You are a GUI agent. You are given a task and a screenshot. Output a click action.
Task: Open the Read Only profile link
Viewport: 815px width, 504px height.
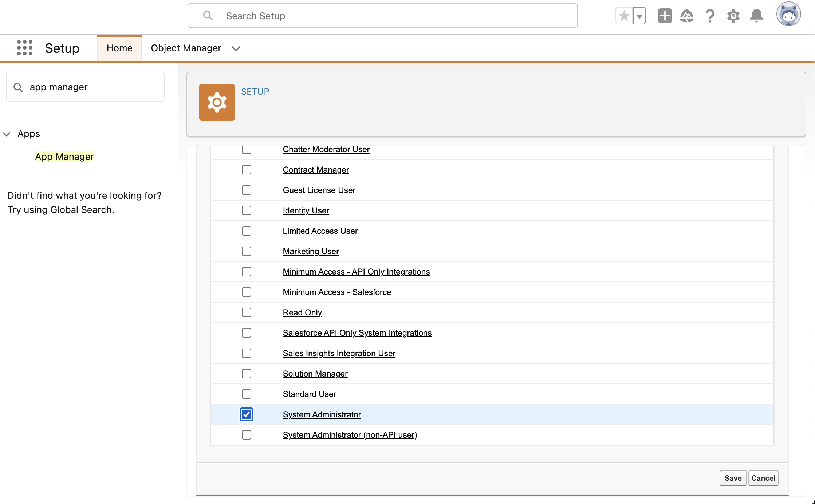302,312
